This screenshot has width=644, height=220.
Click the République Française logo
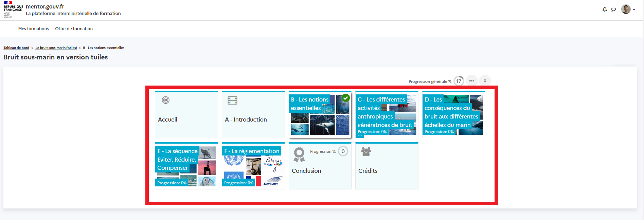(x=13, y=10)
